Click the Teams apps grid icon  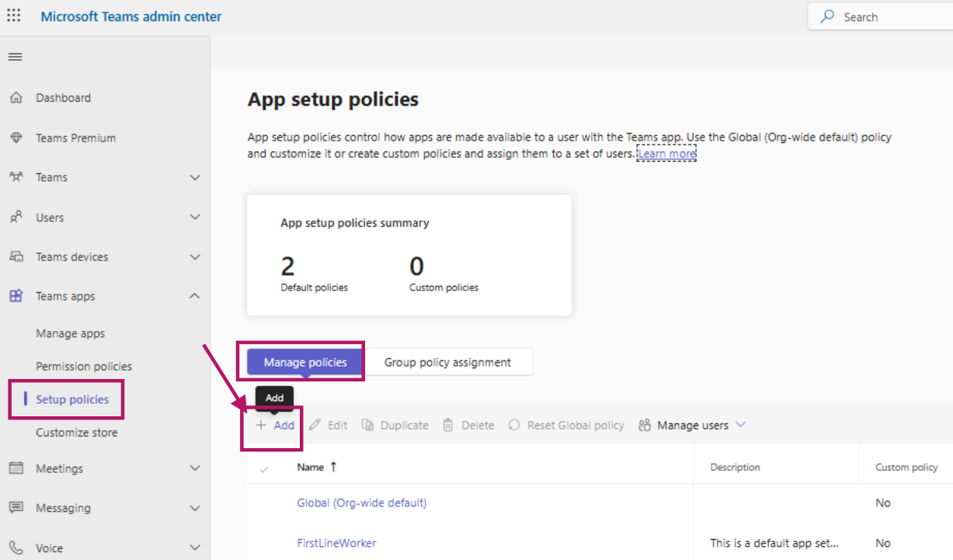(16, 296)
